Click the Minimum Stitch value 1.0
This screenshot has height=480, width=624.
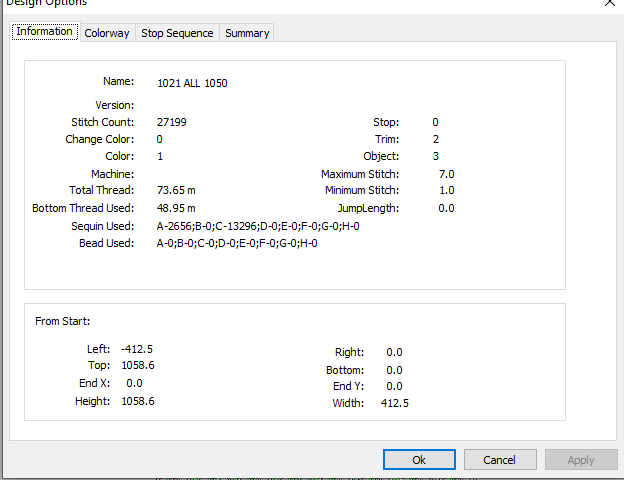coord(447,190)
